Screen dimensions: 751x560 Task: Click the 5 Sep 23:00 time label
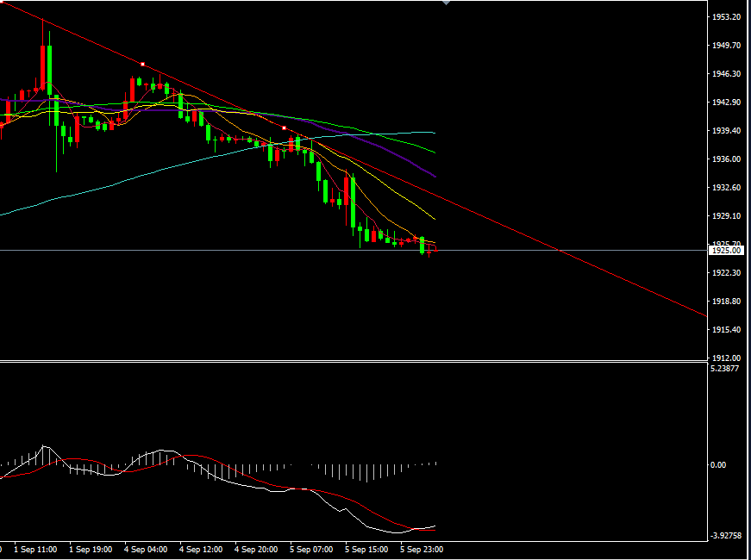click(x=422, y=550)
